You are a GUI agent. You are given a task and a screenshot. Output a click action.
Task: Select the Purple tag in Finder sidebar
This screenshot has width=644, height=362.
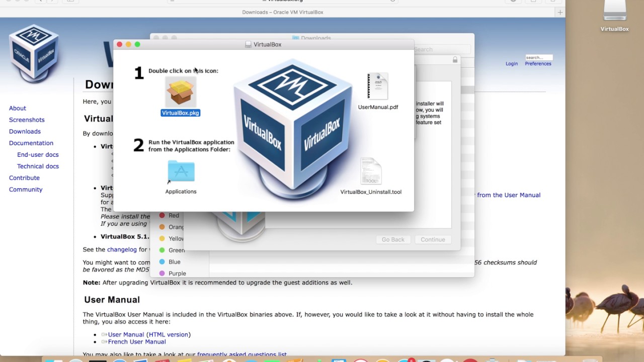pos(173,273)
